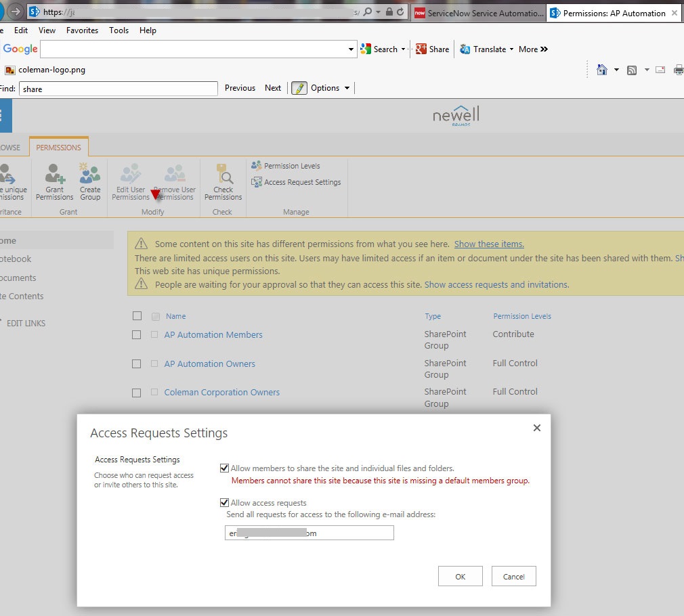The image size is (684, 616).
Task: Expand the Search button dropdown arrow
Action: [x=403, y=49]
